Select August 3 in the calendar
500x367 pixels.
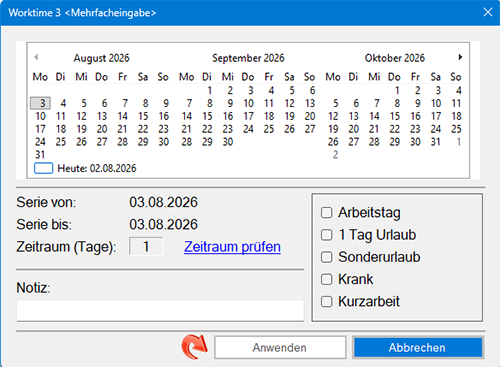(41, 103)
